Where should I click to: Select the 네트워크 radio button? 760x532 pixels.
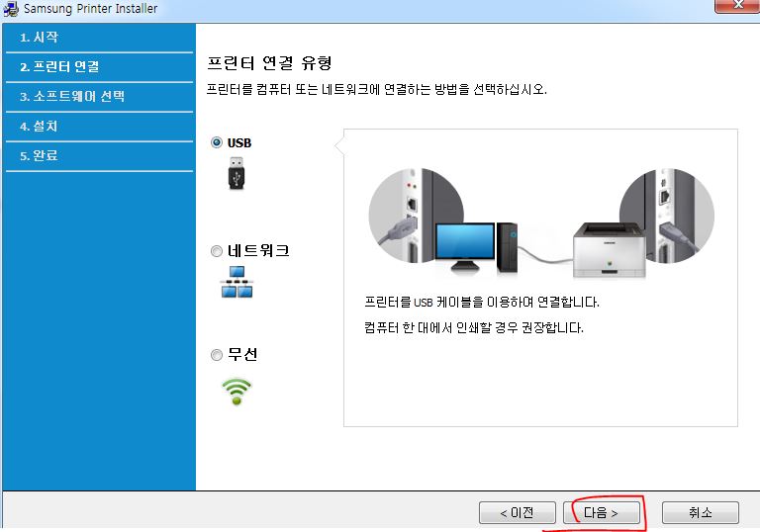click(x=216, y=251)
